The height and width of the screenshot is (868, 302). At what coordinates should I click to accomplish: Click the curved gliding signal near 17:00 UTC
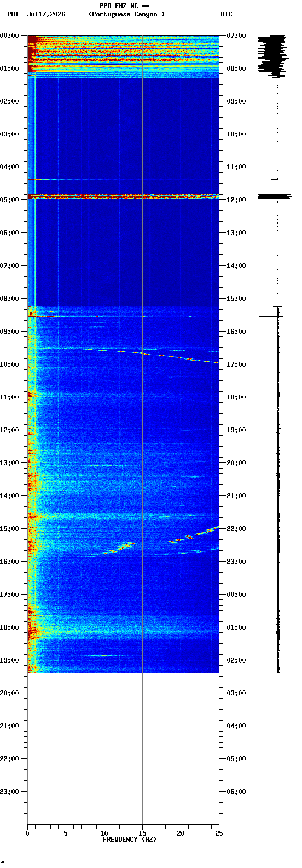(148, 354)
